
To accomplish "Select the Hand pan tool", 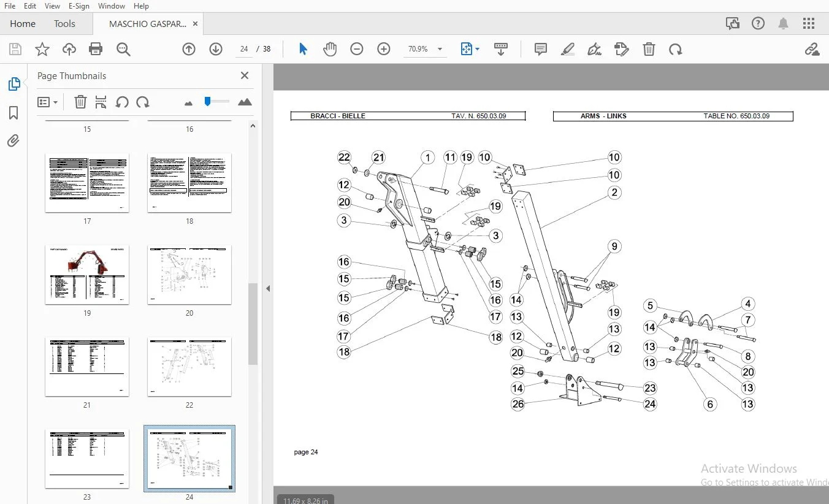I will tap(330, 49).
